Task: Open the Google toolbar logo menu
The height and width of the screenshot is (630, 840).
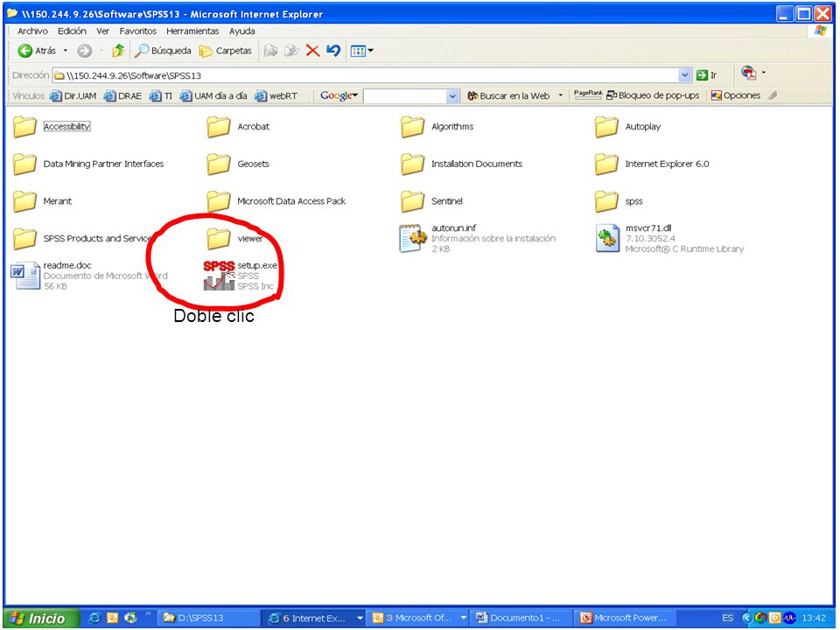Action: pos(339,96)
